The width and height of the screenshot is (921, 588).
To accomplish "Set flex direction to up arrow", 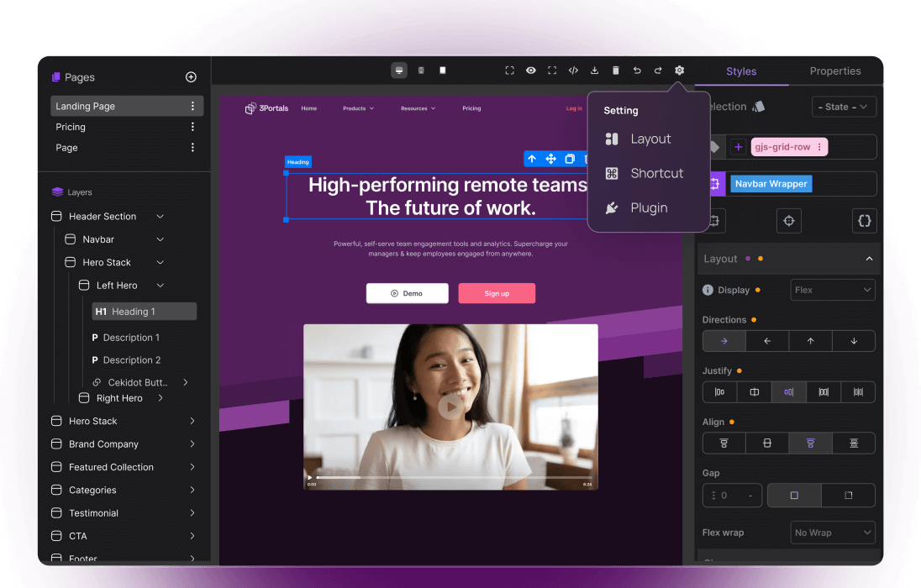I will coord(811,341).
